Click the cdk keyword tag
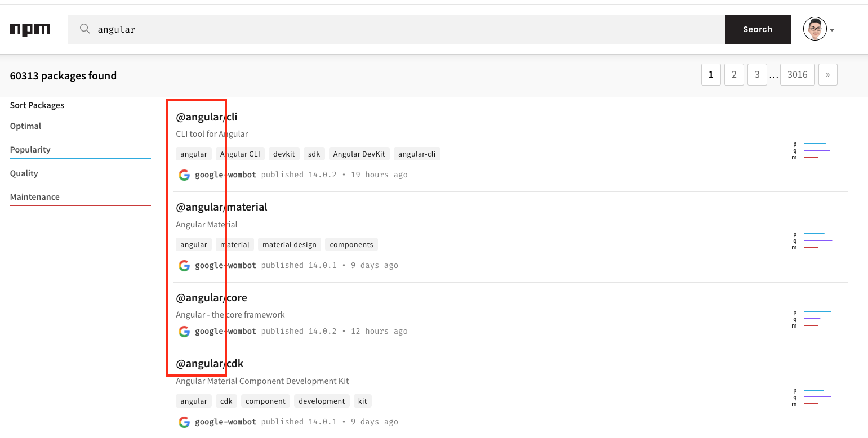This screenshot has width=868, height=438. coord(226,401)
